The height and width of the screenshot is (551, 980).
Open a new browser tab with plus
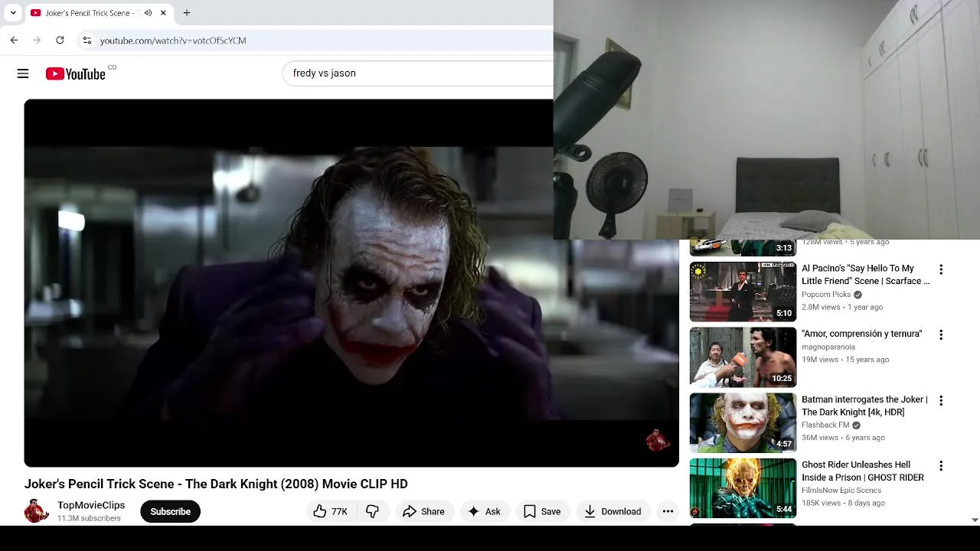point(186,13)
